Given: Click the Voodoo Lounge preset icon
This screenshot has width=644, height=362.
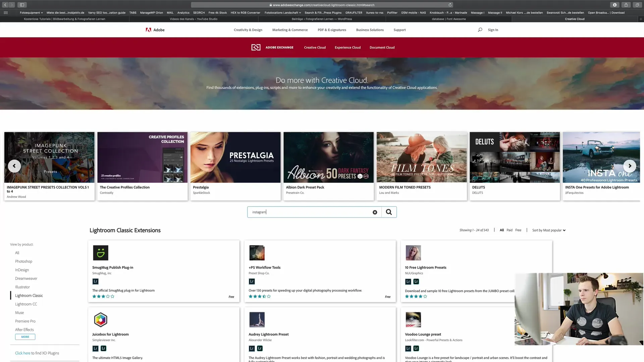Looking at the screenshot, I should coord(413,319).
